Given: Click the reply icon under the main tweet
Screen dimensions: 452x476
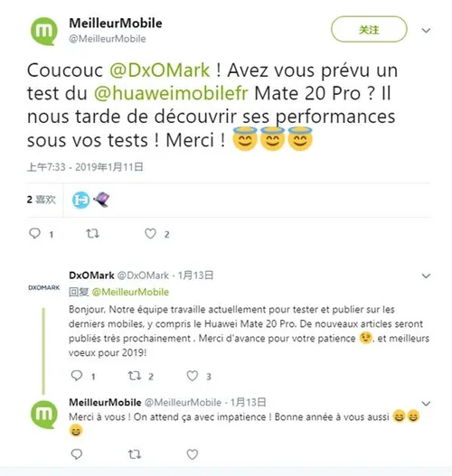Looking at the screenshot, I should point(34,234).
